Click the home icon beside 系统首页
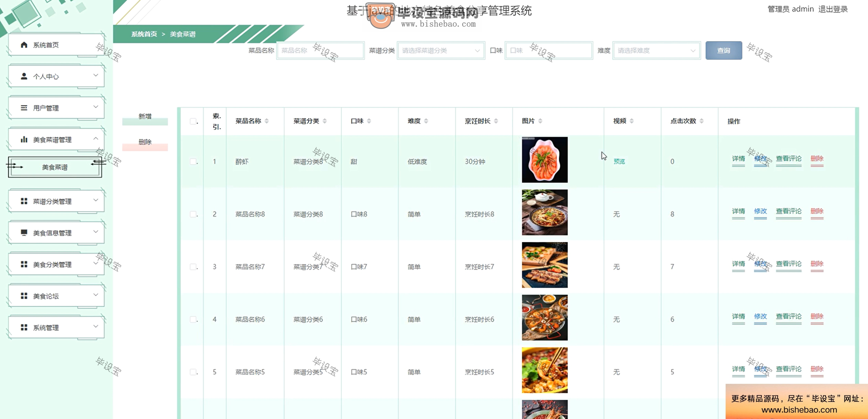 24,45
